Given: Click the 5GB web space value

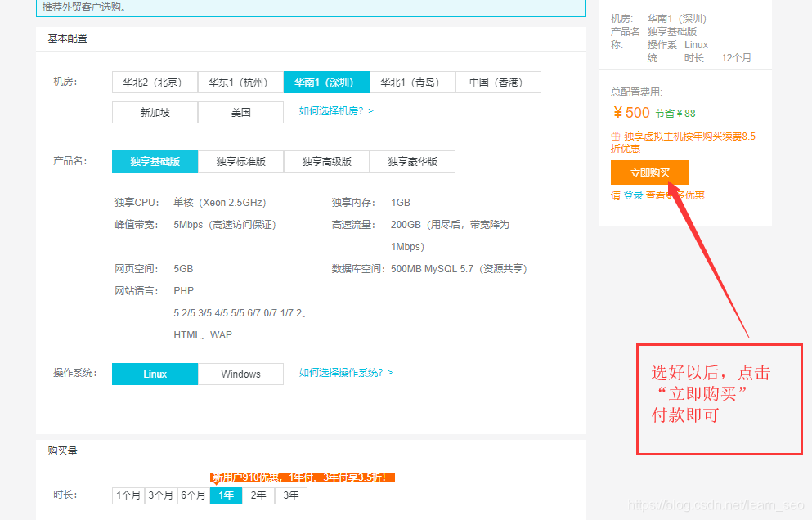Looking at the screenshot, I should [x=183, y=269].
